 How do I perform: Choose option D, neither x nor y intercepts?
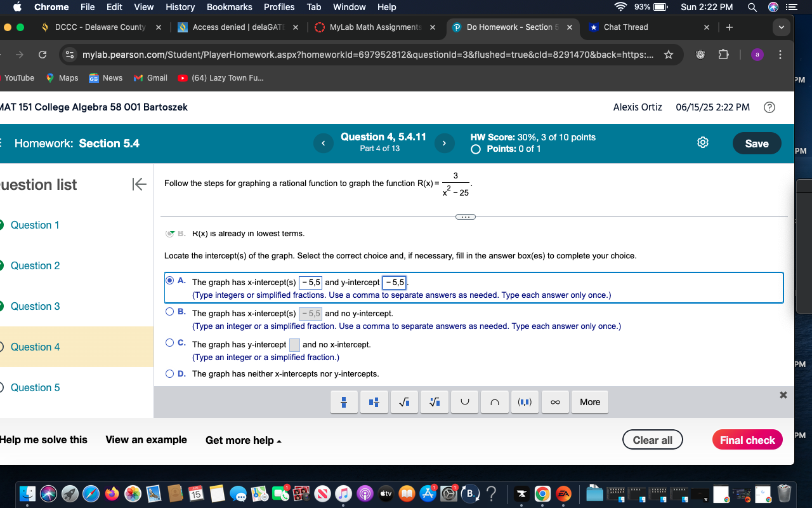pyautogui.click(x=169, y=373)
